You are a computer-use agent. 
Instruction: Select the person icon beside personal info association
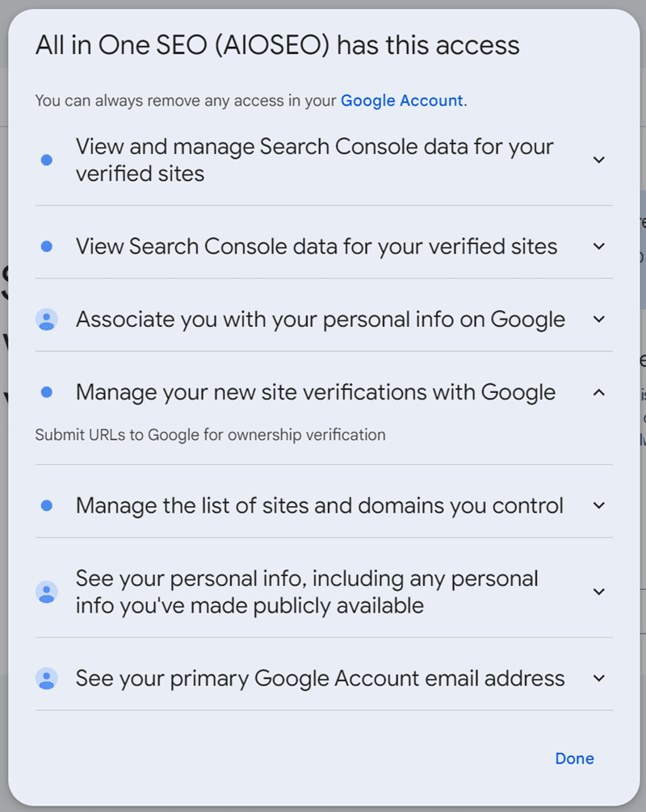pyautogui.click(x=47, y=319)
